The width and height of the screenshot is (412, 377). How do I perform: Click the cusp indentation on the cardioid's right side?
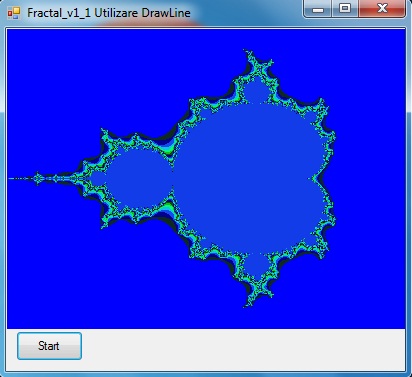[x=315, y=179]
